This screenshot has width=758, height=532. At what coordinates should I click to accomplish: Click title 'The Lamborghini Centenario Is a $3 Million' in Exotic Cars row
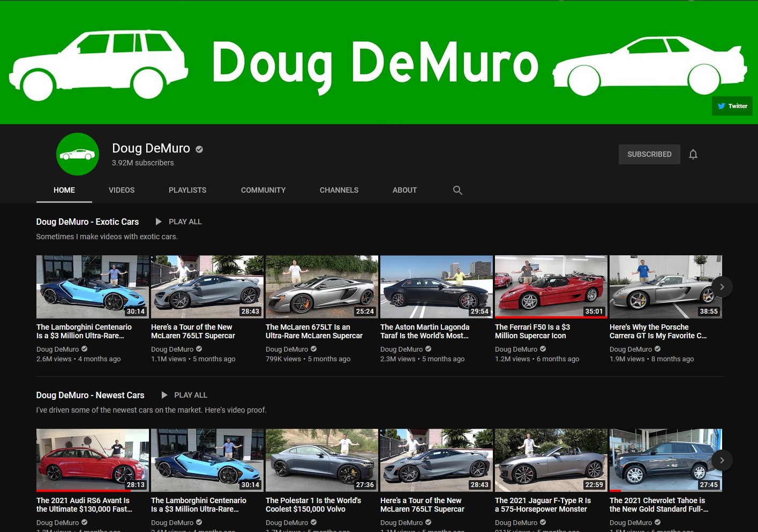(84, 331)
